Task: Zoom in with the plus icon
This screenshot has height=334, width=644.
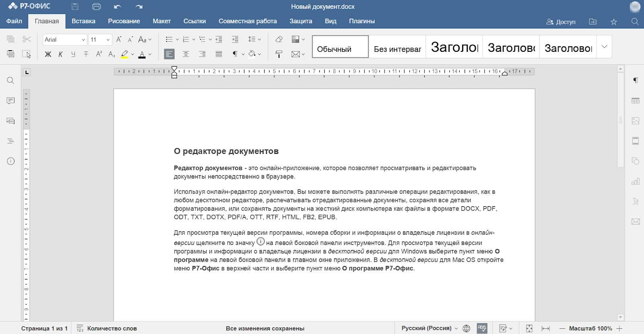Action: click(x=619, y=328)
